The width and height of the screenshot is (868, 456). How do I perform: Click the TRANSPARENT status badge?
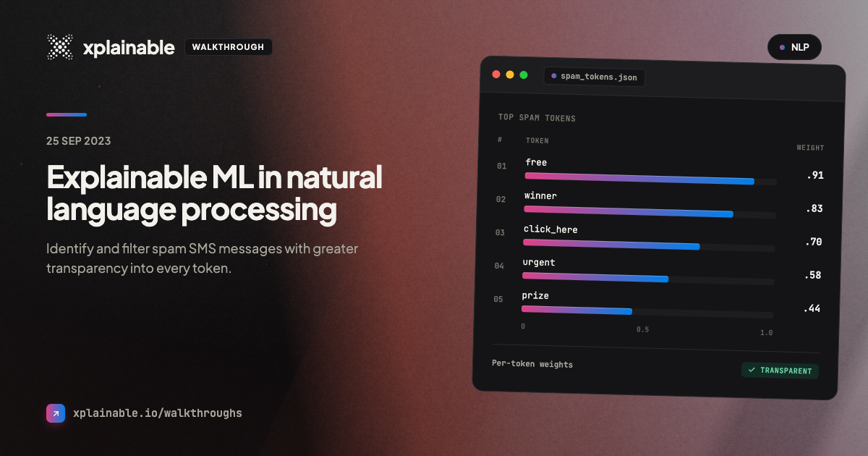(x=780, y=371)
